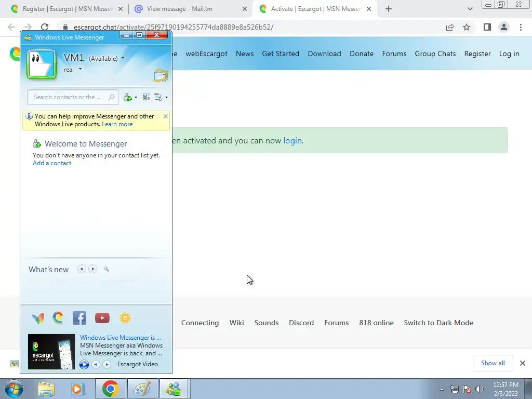
Task: Open Get Started page
Action: [x=281, y=54]
